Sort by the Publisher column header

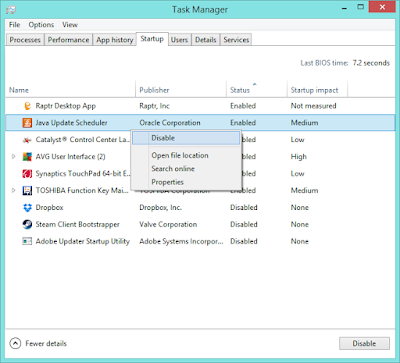pos(181,90)
